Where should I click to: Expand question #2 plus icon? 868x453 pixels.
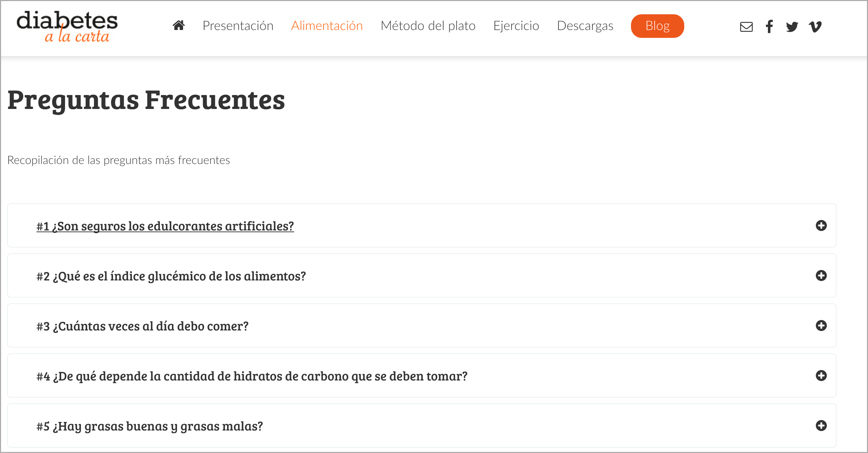(821, 275)
